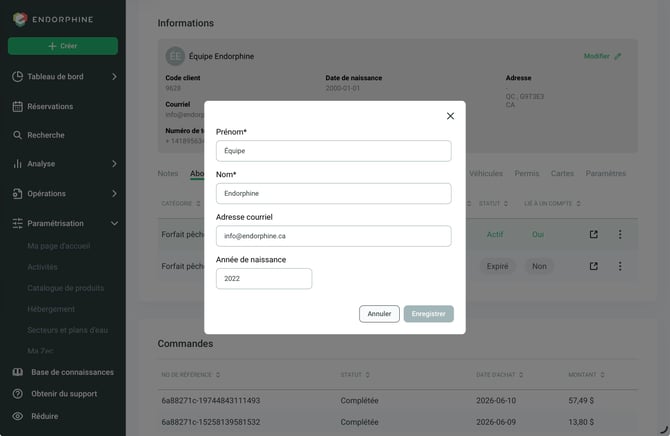Click order reference 6a88271c-19744843111493
Viewport: 670px width, 436px height.
(x=211, y=401)
